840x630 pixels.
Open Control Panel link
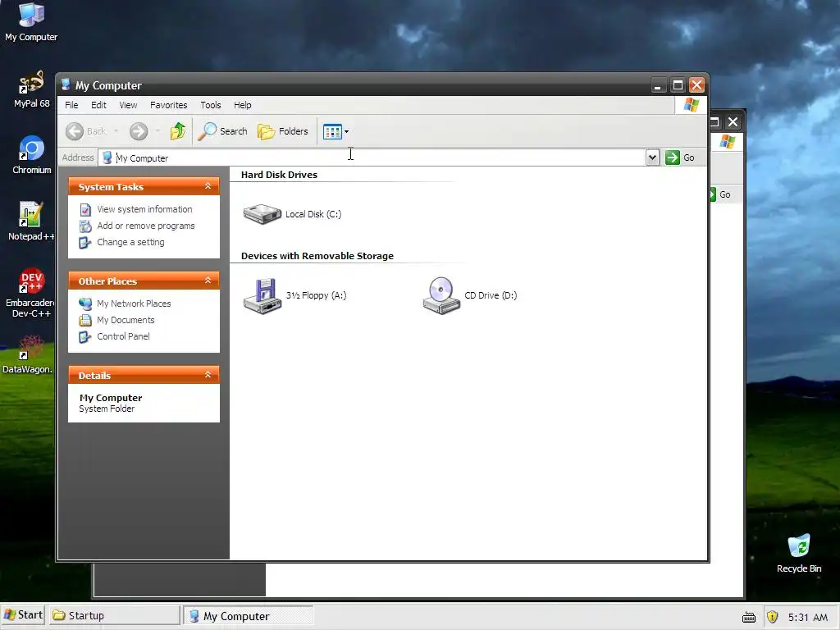[x=123, y=336]
